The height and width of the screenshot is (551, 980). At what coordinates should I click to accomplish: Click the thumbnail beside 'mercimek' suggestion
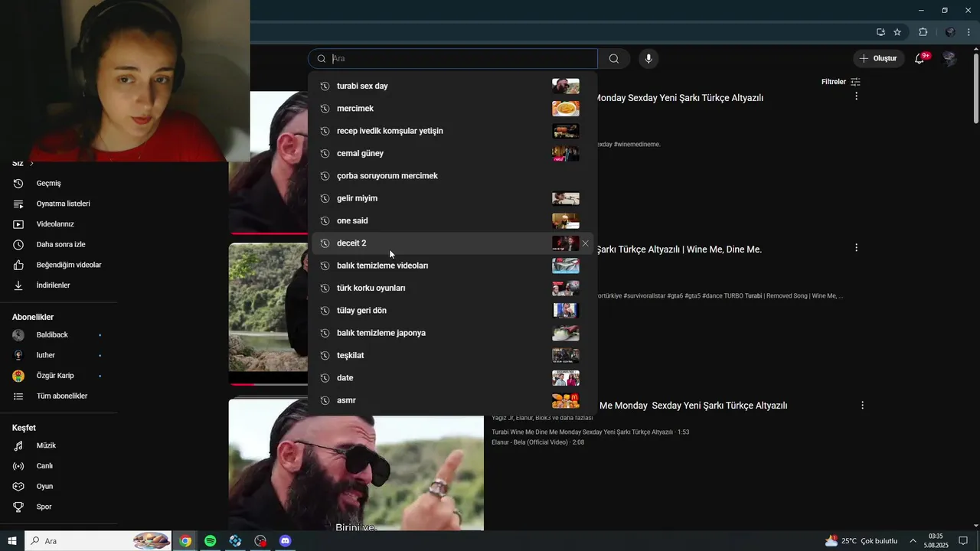(x=566, y=109)
